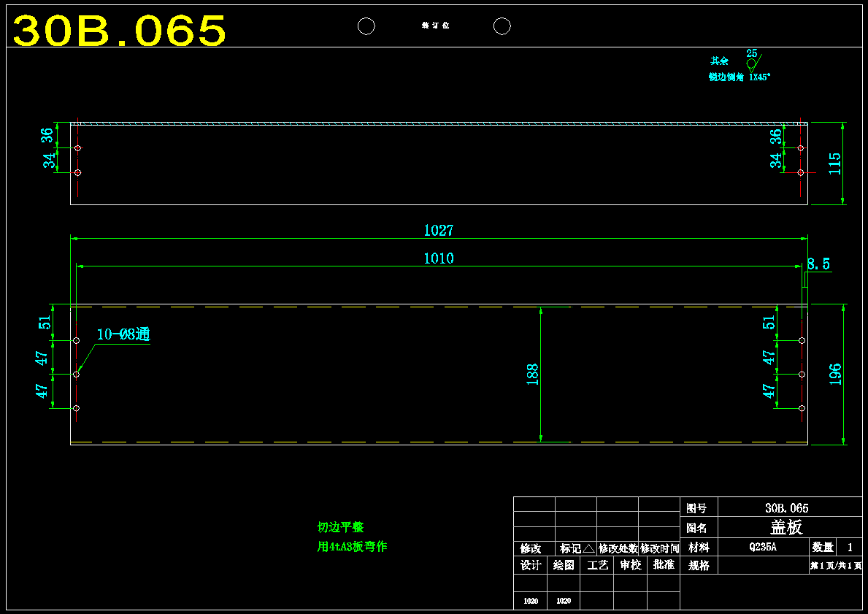
Task: Click the 材料 label cell
Action: click(x=698, y=548)
